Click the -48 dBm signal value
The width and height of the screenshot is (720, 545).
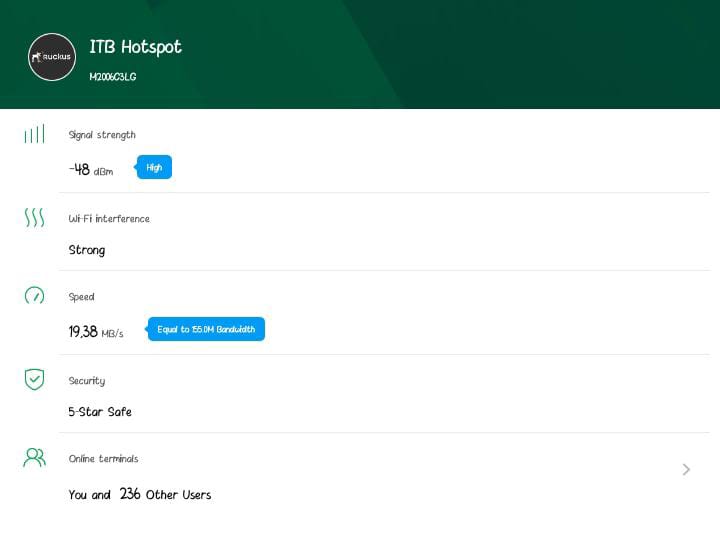pyautogui.click(x=90, y=170)
